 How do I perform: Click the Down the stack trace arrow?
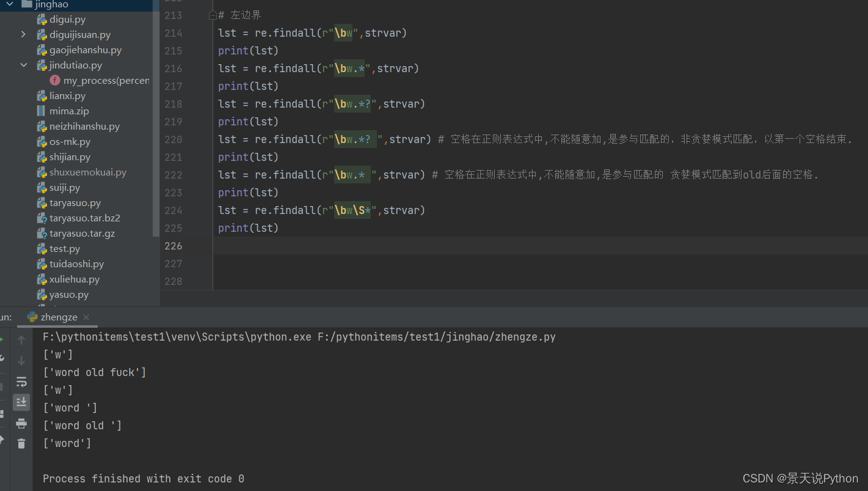click(21, 361)
